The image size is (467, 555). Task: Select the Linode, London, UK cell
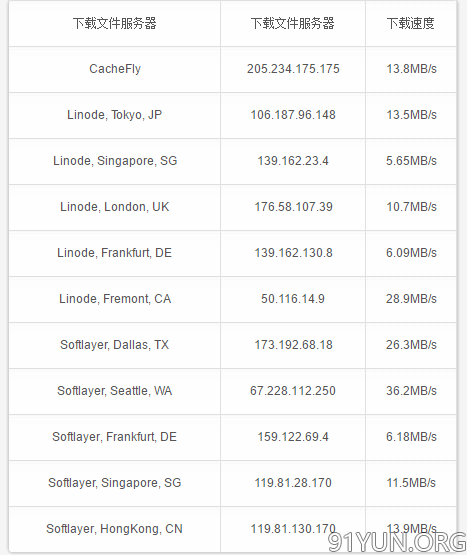pos(115,207)
